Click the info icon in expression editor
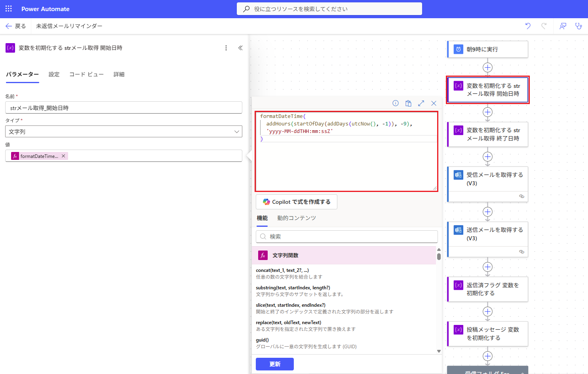 (x=396, y=103)
